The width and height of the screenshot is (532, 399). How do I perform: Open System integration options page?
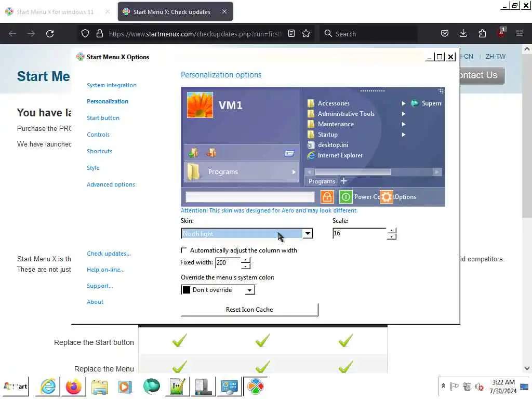tap(112, 85)
